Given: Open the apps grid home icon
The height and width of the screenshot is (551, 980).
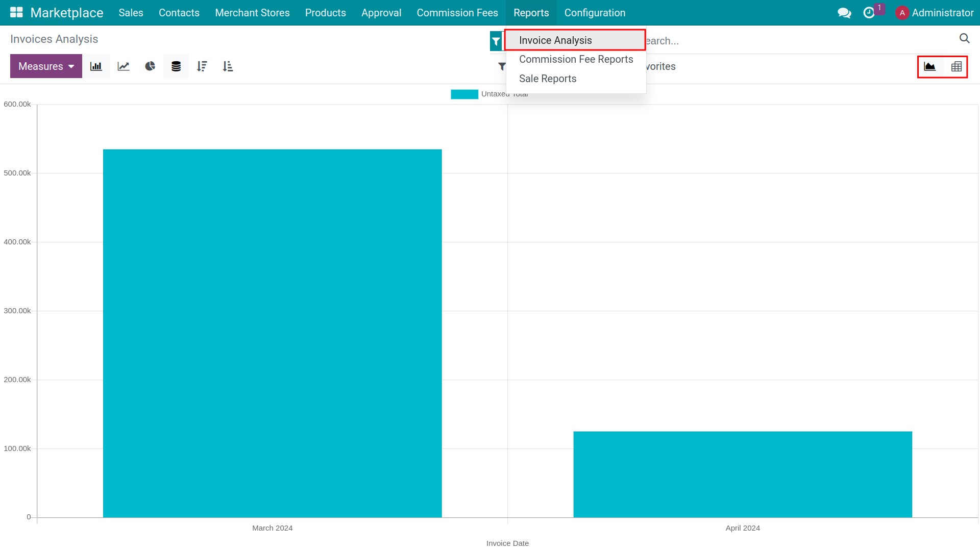Looking at the screenshot, I should point(16,12).
